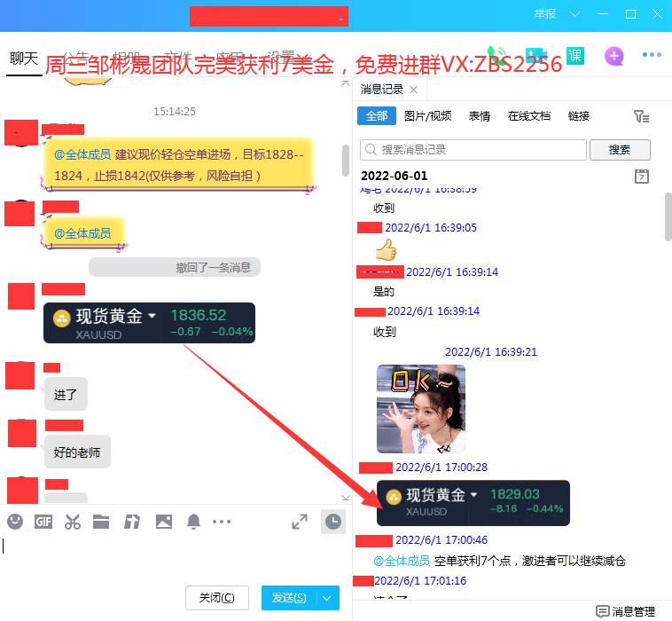672x621 pixels.
Task: Open the calendar date picker icon
Action: (x=642, y=177)
